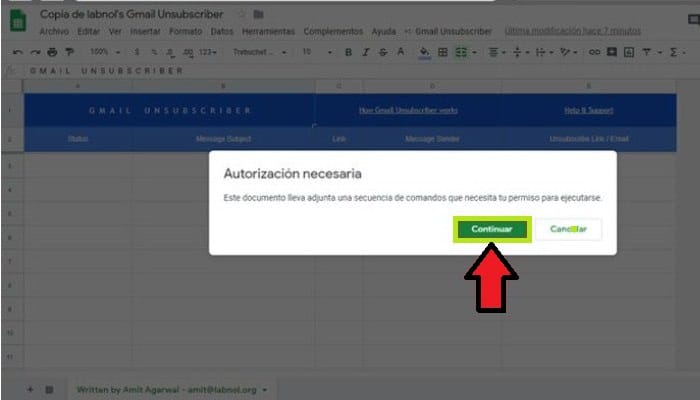Viewport: 700px width, 400px height.
Task: Open the Datos menu
Action: click(222, 31)
